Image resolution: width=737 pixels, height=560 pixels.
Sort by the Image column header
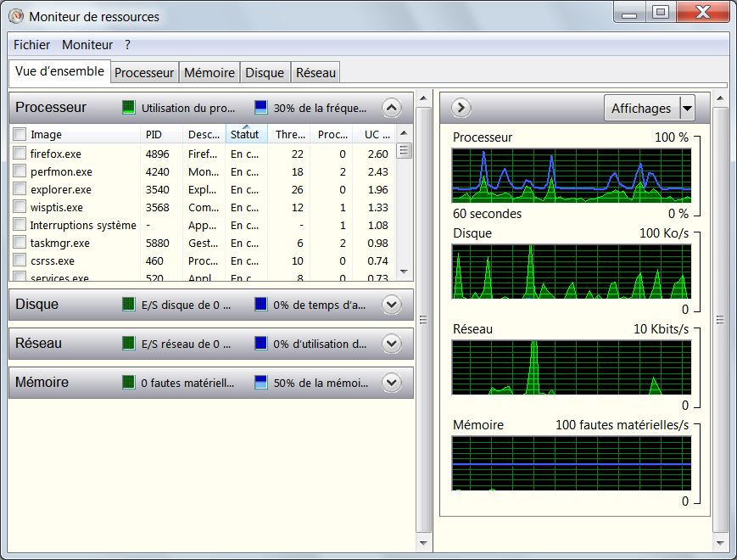pos(75,134)
